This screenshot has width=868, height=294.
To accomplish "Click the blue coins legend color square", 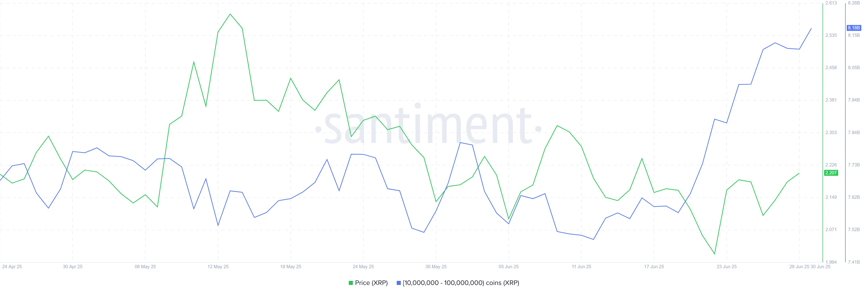I will point(399,283).
